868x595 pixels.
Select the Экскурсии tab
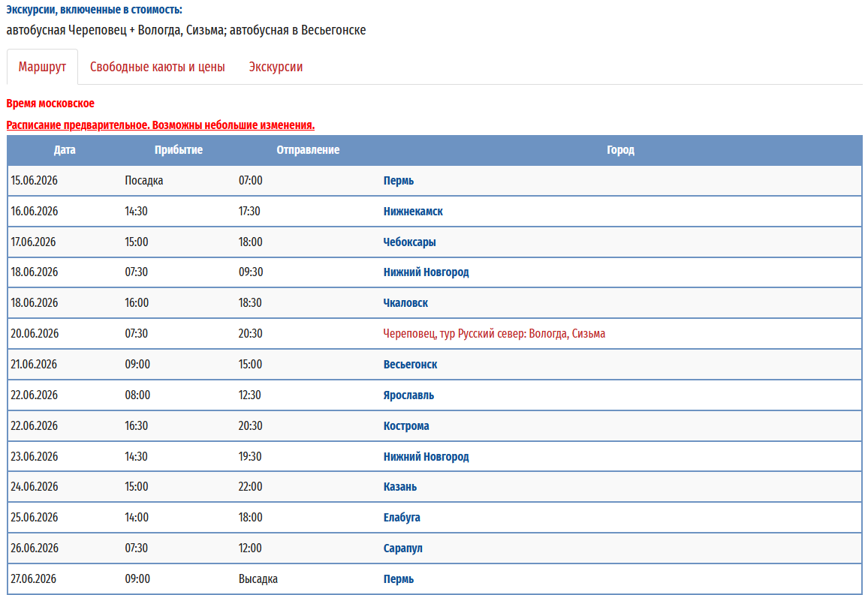pos(276,67)
